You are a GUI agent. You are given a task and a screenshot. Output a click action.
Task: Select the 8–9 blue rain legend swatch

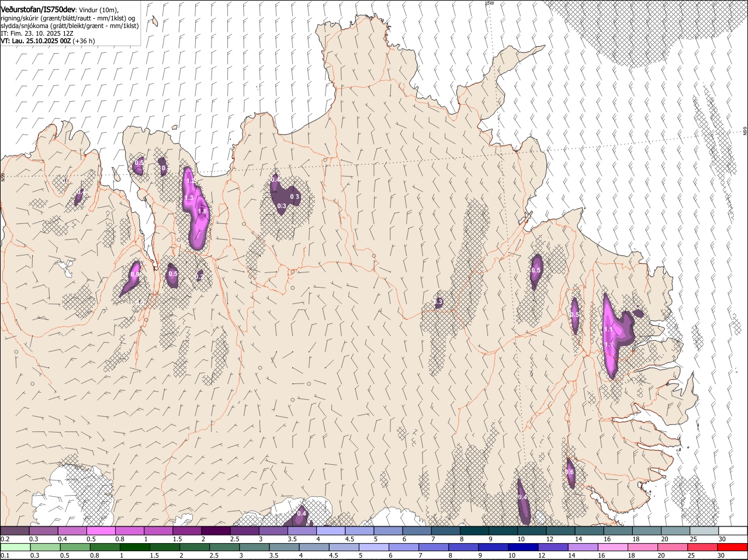[x=464, y=547]
